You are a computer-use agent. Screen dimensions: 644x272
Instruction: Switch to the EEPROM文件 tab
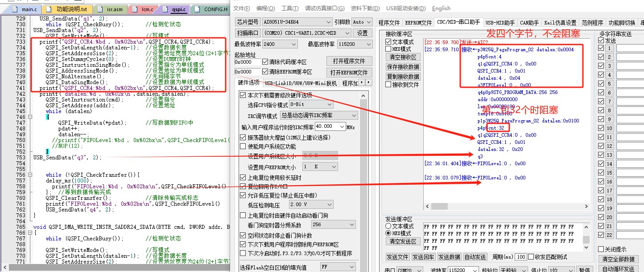418,23
